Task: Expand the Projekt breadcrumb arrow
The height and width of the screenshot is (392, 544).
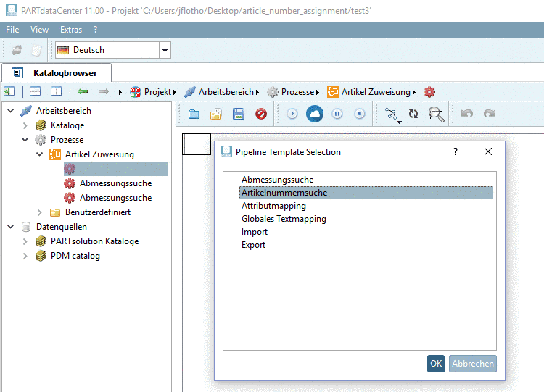Action: 175,92
